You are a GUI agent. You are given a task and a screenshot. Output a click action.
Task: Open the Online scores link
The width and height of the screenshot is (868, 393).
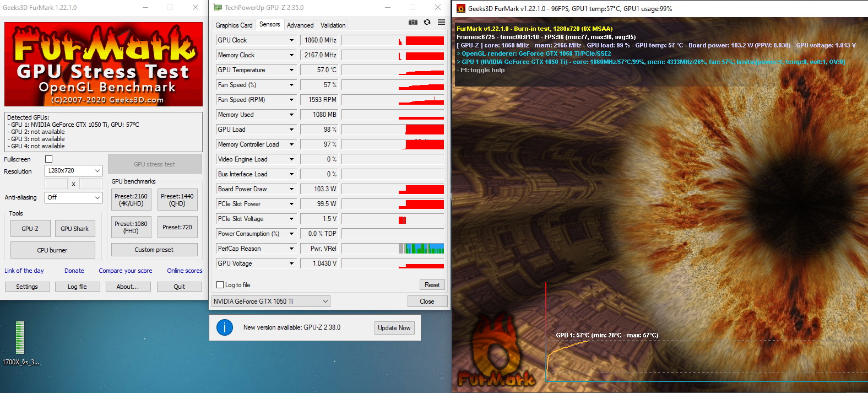click(x=185, y=271)
